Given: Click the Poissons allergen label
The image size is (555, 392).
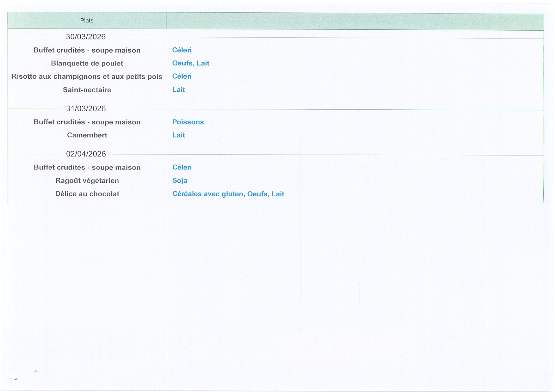Looking at the screenshot, I should tap(188, 122).
